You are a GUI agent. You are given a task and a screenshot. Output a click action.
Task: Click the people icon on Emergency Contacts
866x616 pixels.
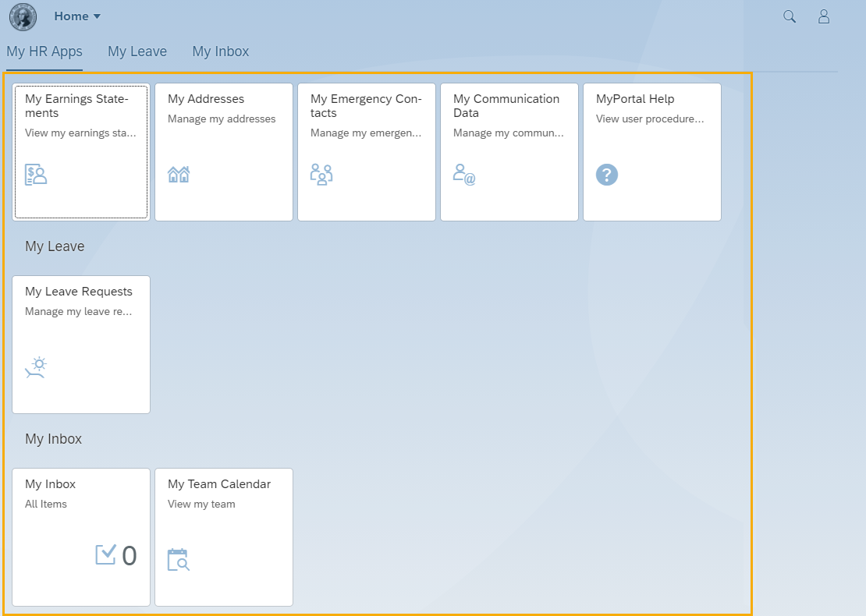[x=321, y=174]
